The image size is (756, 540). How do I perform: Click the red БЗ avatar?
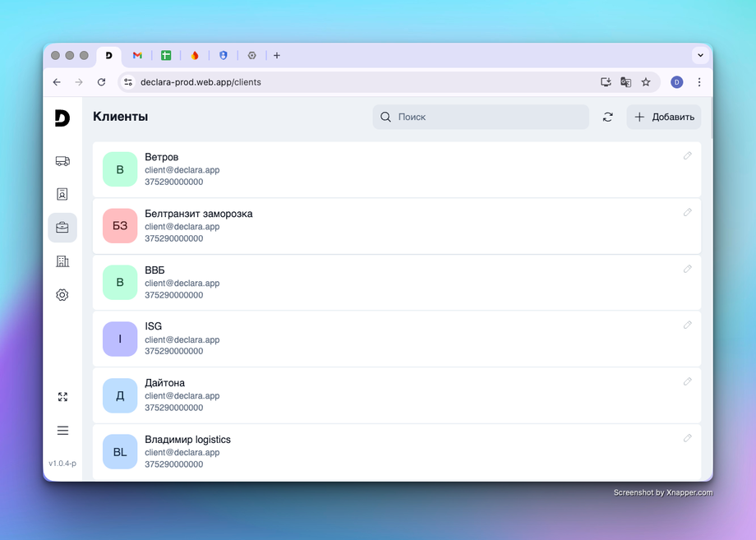click(120, 226)
